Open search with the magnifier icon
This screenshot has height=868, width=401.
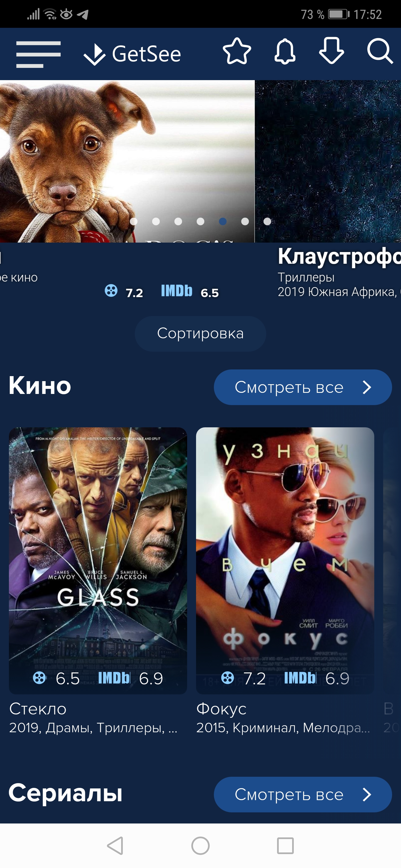tap(380, 51)
